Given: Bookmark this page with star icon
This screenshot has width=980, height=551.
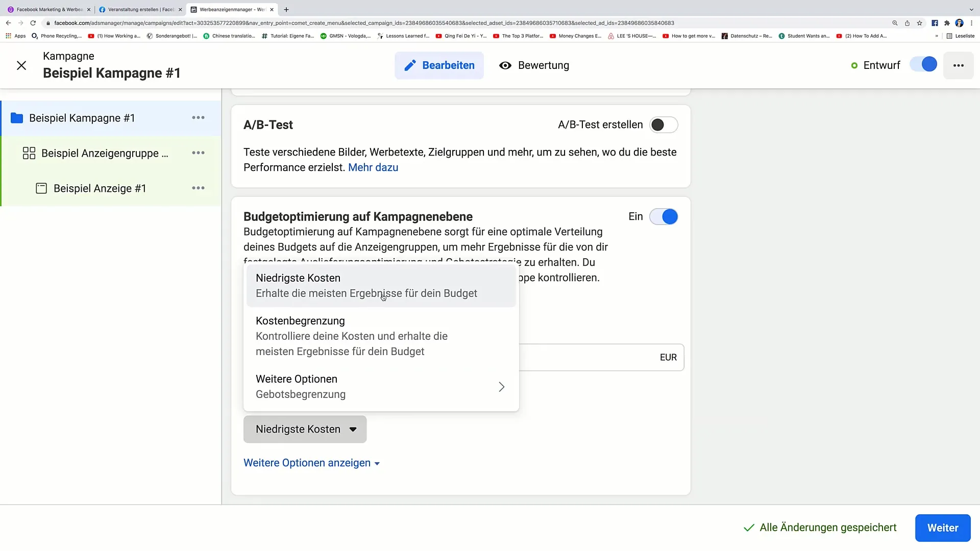Looking at the screenshot, I should pyautogui.click(x=919, y=23).
